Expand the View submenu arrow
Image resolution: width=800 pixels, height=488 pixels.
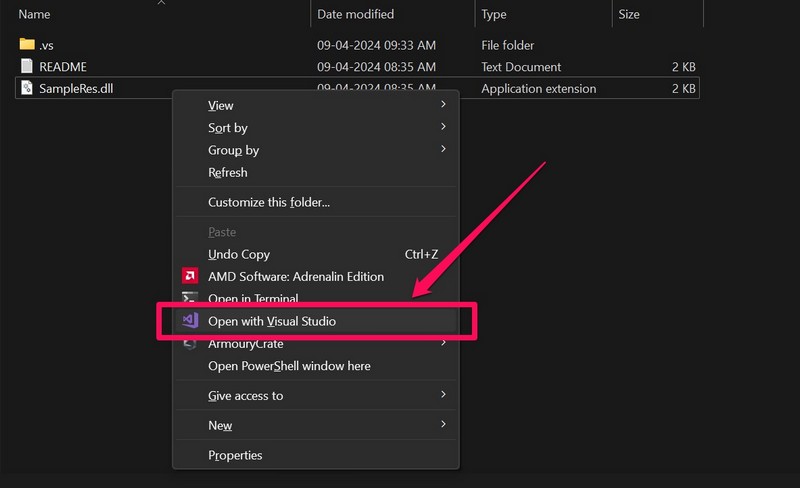[443, 105]
